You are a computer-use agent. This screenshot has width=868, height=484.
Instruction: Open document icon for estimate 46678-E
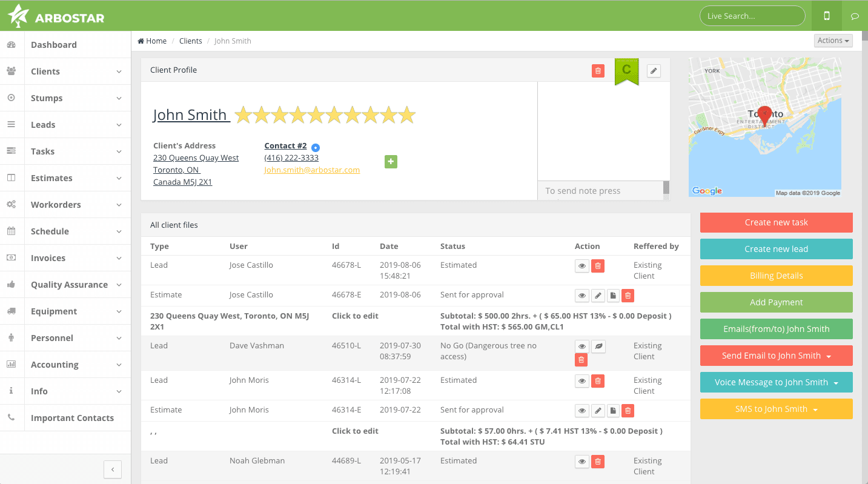(x=613, y=296)
